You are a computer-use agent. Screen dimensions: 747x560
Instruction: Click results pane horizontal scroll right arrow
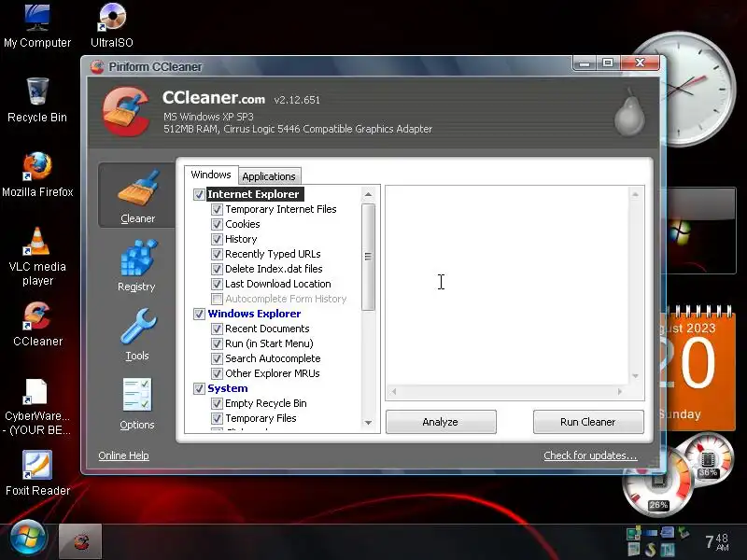[620, 392]
